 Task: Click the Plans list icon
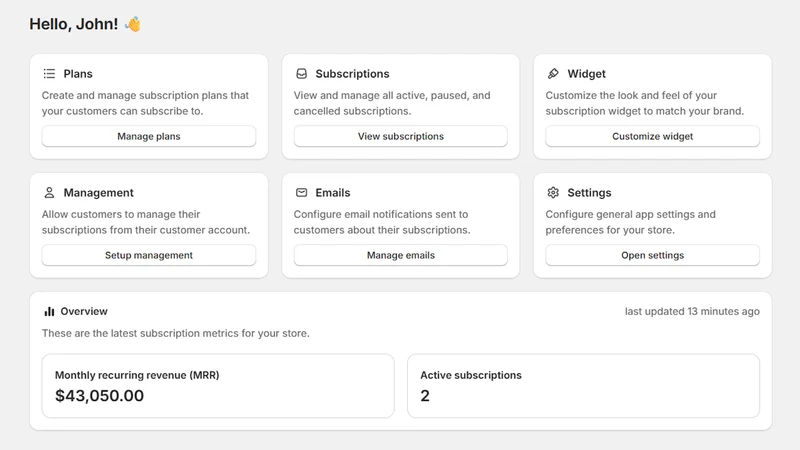coord(49,74)
